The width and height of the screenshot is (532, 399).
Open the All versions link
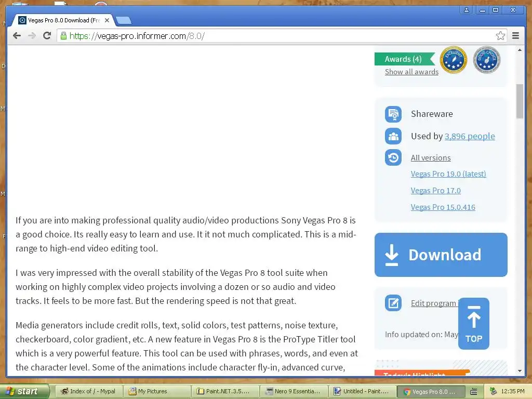click(431, 158)
